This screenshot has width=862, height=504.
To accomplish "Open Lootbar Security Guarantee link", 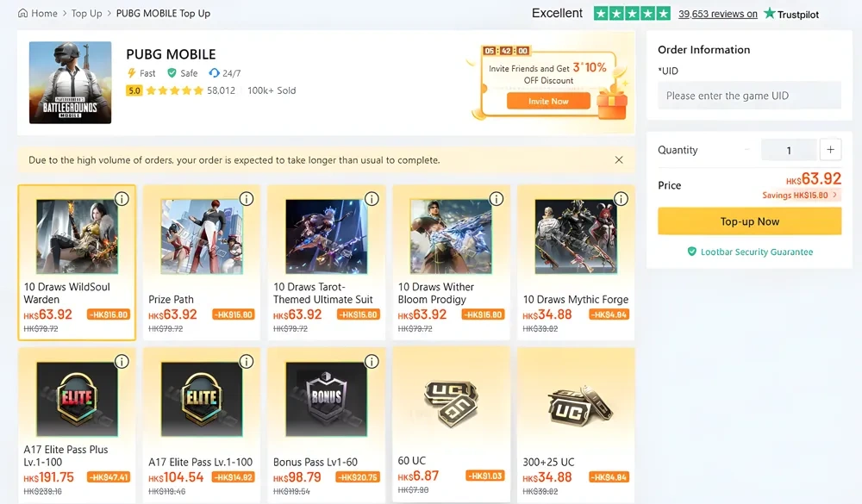I will click(750, 252).
